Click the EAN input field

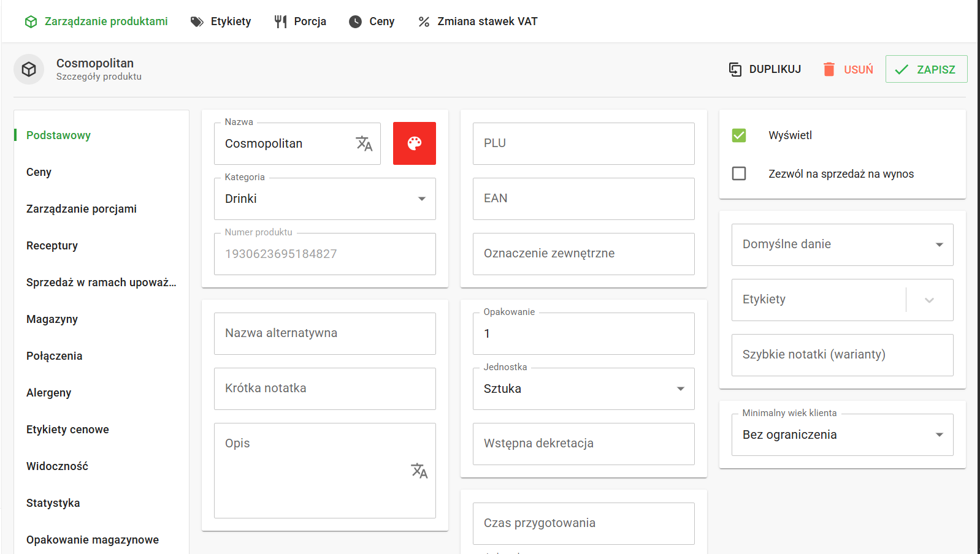click(583, 199)
